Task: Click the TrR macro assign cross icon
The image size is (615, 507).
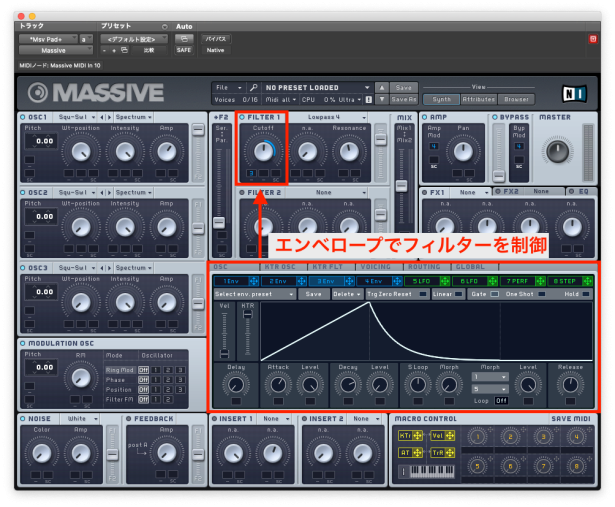Action: coord(450,452)
